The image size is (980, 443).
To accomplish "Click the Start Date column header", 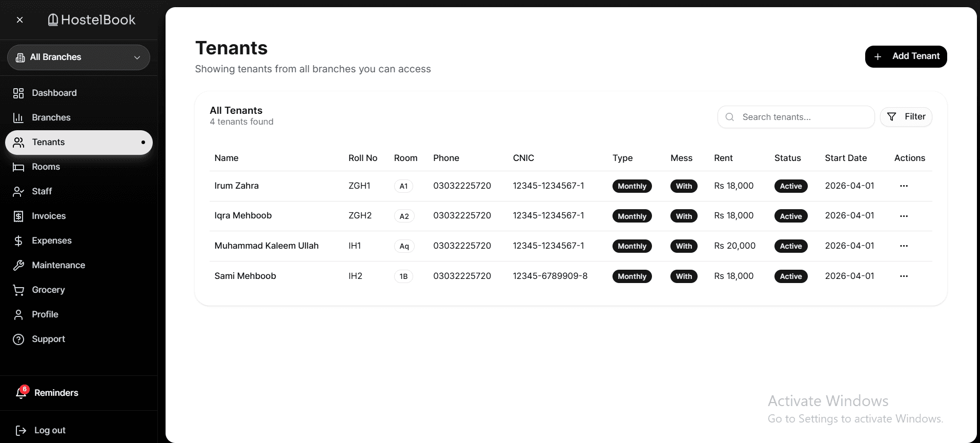I will click(846, 158).
